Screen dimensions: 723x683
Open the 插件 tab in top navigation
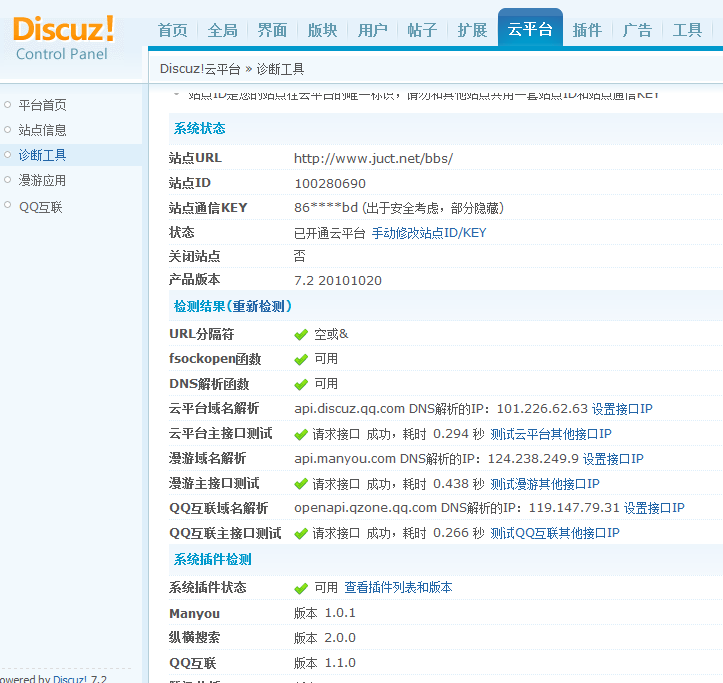coord(587,30)
